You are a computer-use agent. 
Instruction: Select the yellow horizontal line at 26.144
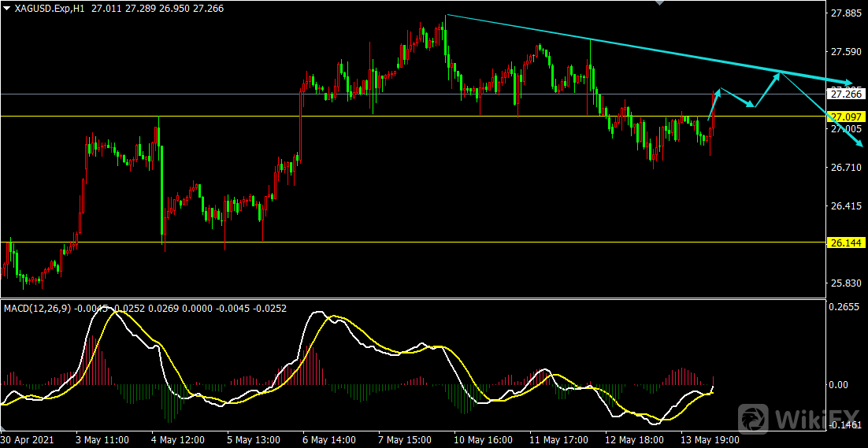[413, 243]
